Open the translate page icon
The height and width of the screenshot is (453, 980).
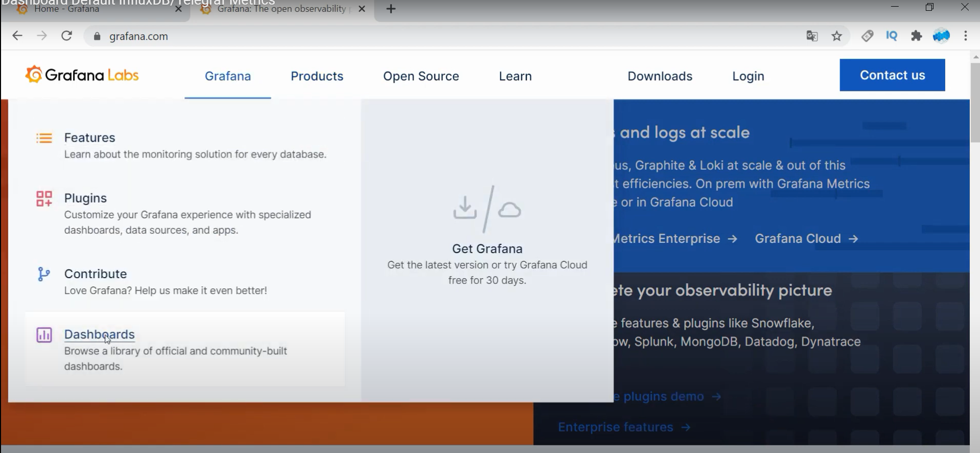812,36
